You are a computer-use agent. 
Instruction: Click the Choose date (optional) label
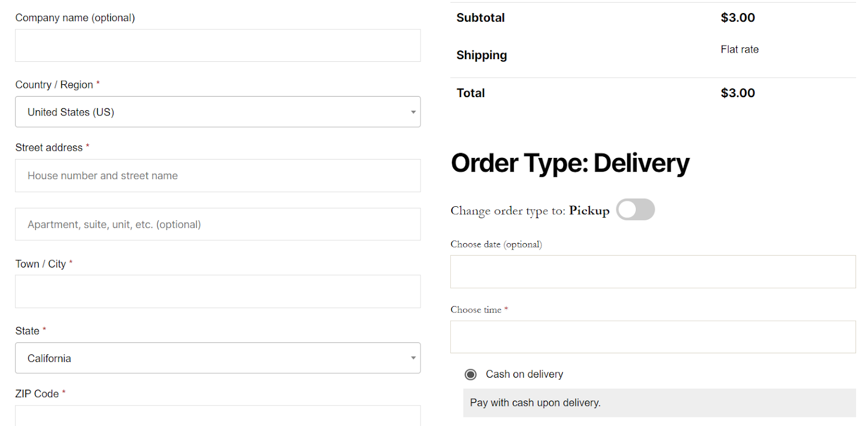(x=496, y=244)
